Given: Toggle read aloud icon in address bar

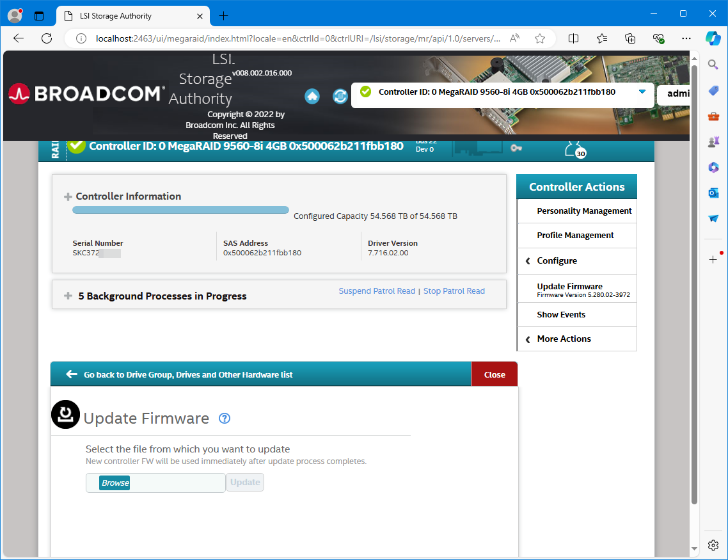Looking at the screenshot, I should point(514,38).
